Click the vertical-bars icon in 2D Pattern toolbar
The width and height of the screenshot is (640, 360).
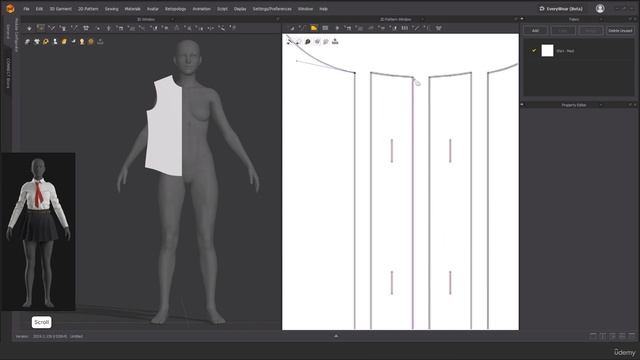(404, 28)
